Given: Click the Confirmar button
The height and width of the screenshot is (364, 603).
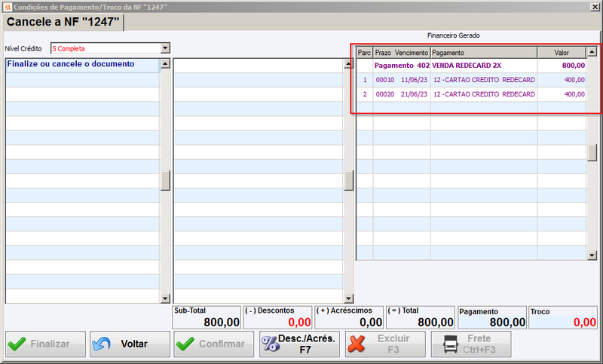Looking at the screenshot, I should click(x=214, y=344).
